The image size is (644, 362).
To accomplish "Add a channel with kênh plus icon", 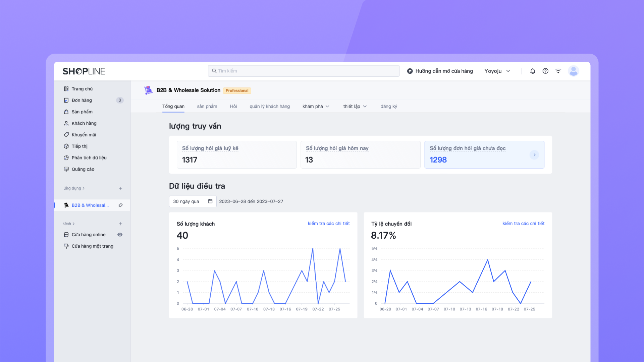I will 120,224.
